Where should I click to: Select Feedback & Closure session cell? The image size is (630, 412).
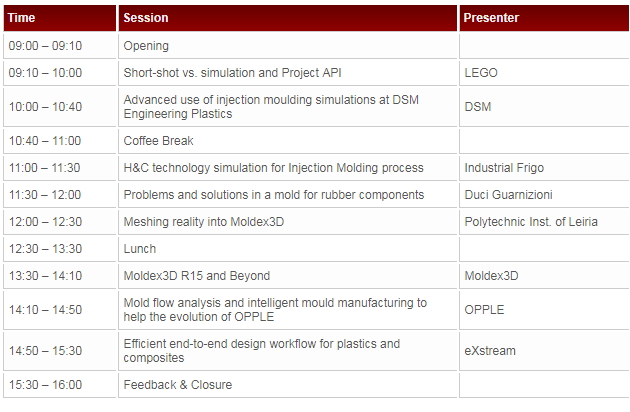pos(288,385)
